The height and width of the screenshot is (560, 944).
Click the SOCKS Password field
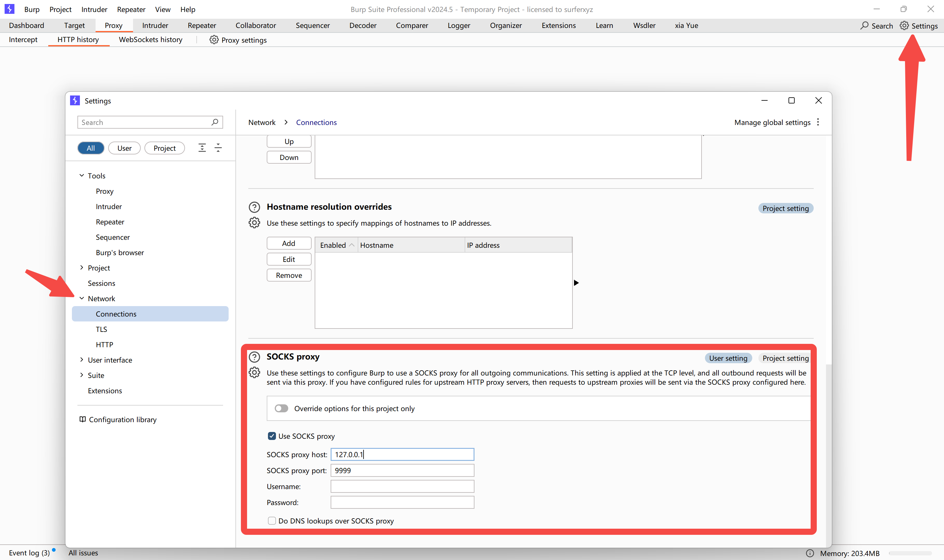coord(402,502)
